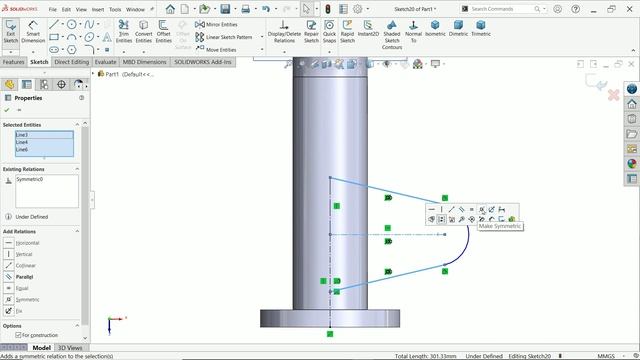Open the Edit menu
Screen dimensions: 640x360
coord(66,9)
